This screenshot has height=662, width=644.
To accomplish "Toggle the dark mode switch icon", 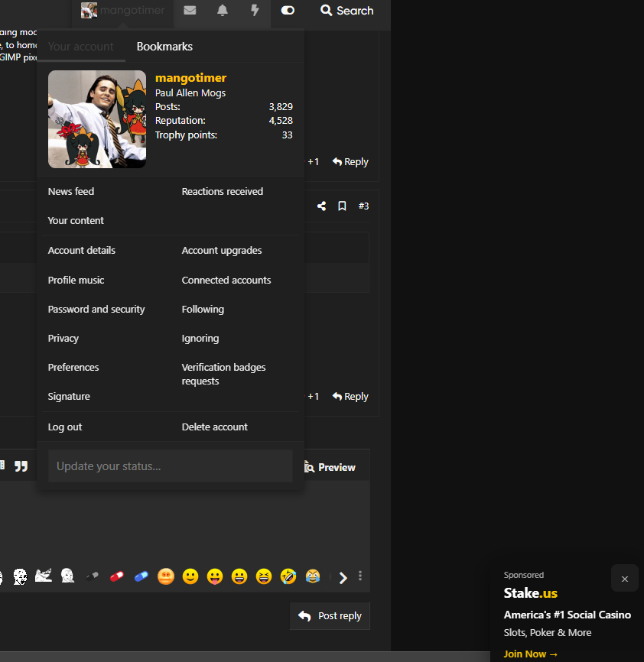I will click(288, 10).
